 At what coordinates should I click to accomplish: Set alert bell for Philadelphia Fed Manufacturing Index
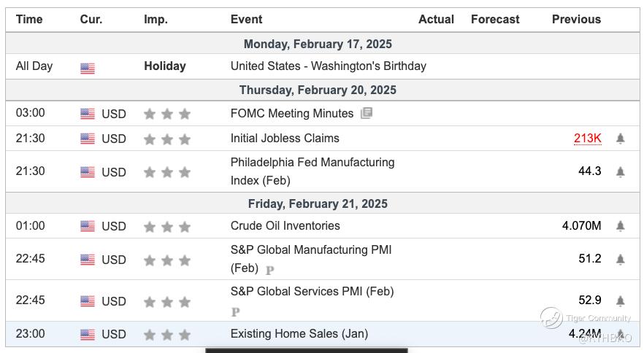tap(620, 172)
